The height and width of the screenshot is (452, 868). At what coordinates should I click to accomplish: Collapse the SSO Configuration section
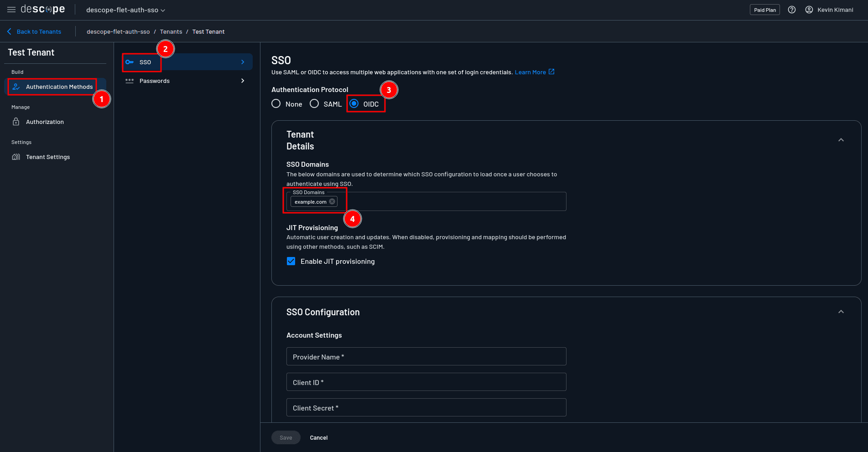click(x=841, y=312)
